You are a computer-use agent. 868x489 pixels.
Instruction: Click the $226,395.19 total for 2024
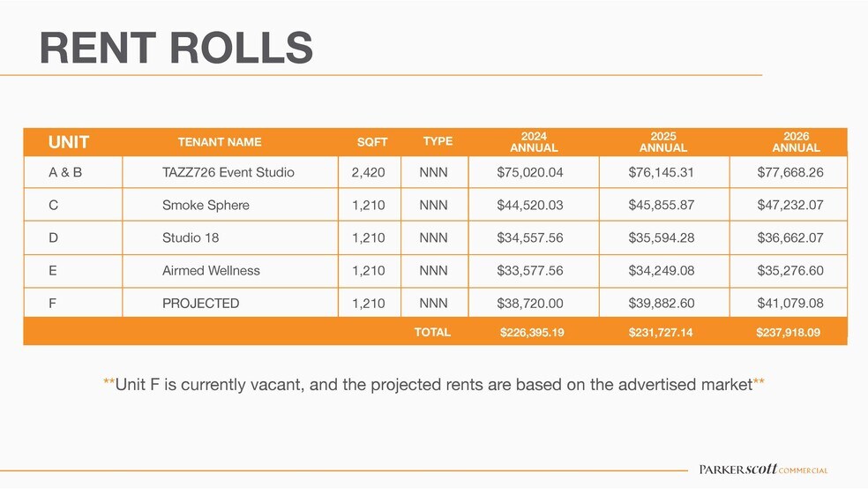(x=532, y=333)
